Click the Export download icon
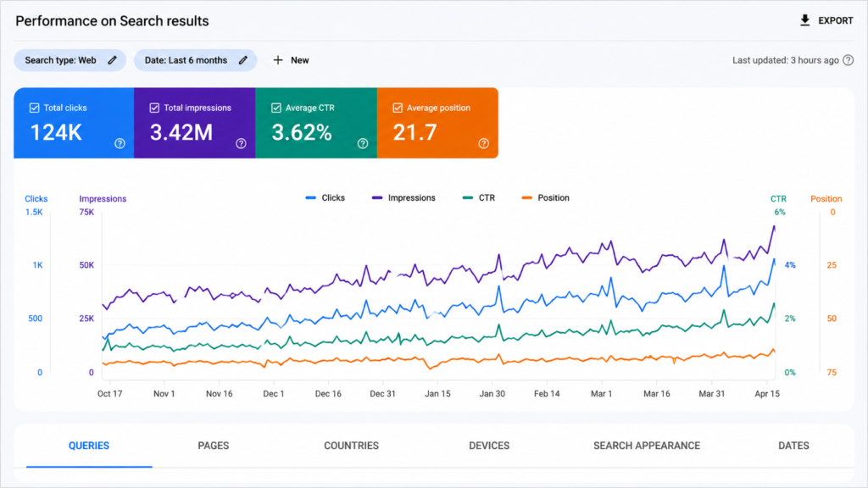 [805, 20]
